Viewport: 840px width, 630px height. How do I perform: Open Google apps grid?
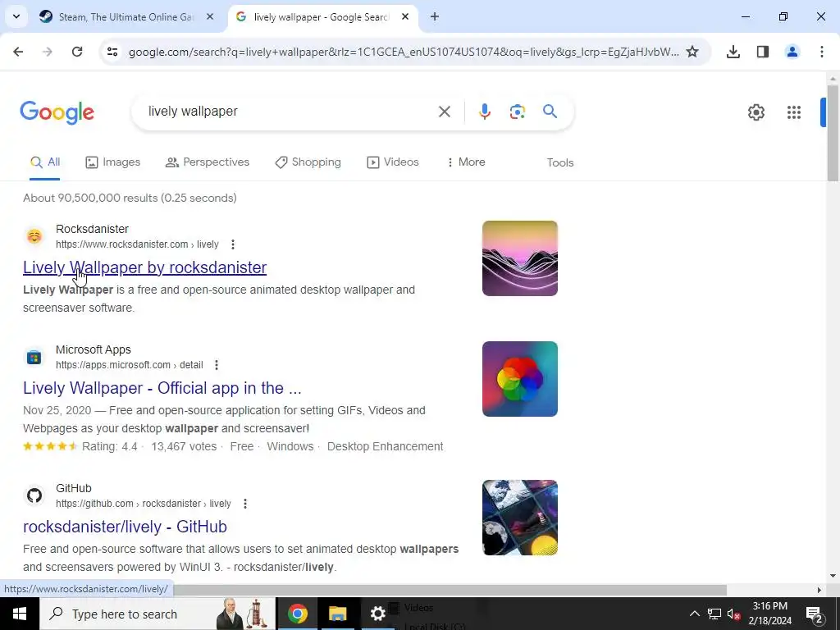click(794, 112)
